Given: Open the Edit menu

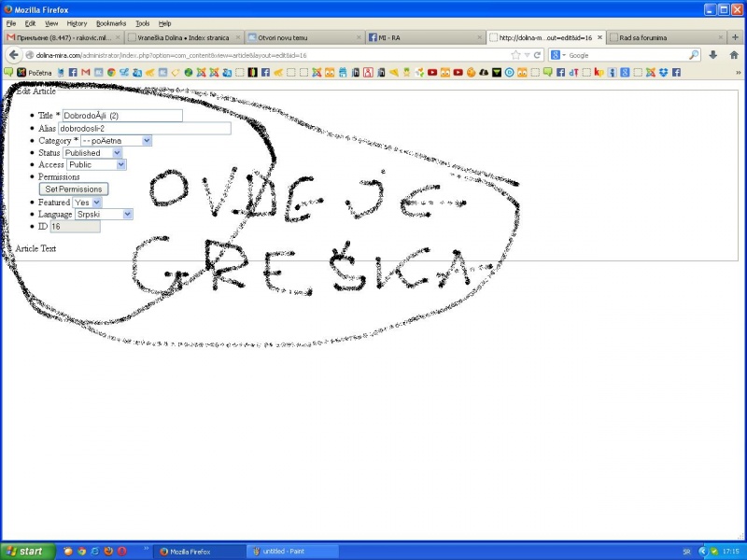Looking at the screenshot, I should coord(30,23).
